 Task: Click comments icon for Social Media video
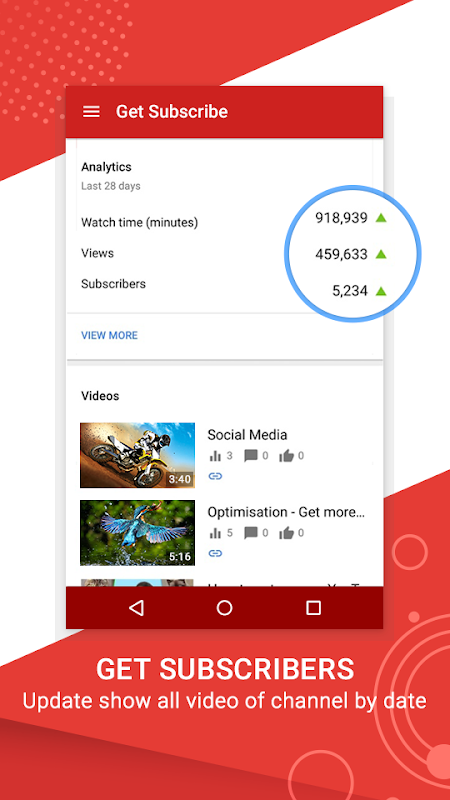coord(251,456)
